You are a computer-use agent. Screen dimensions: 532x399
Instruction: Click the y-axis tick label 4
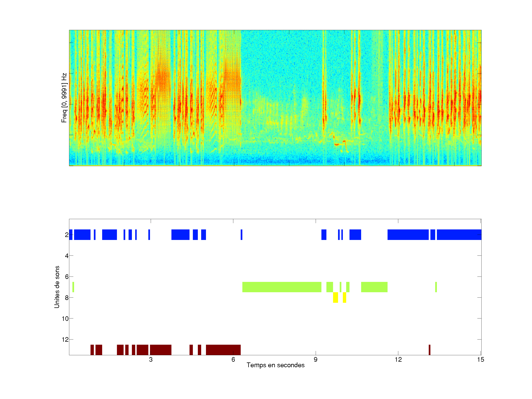67,256
